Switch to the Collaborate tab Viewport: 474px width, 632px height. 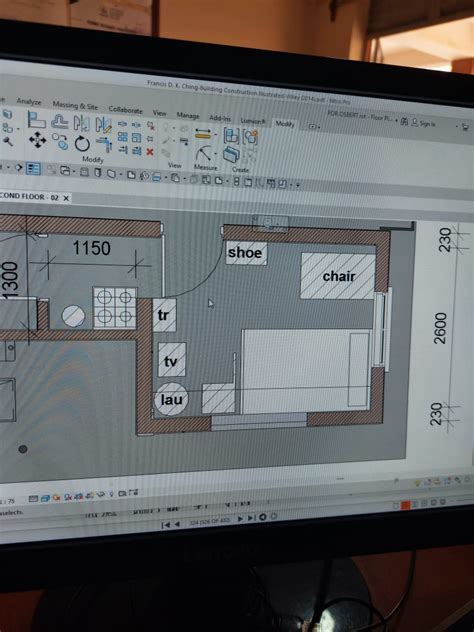pos(126,110)
